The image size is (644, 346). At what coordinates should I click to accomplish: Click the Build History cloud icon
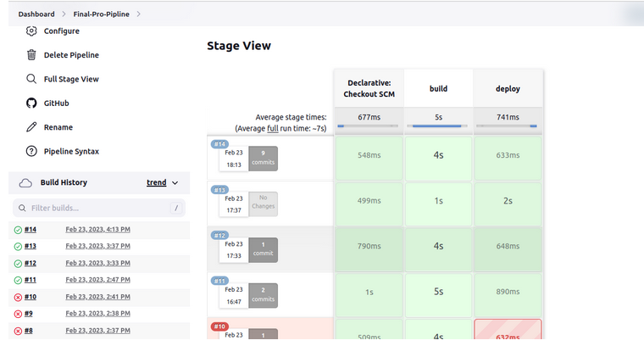pos(25,183)
